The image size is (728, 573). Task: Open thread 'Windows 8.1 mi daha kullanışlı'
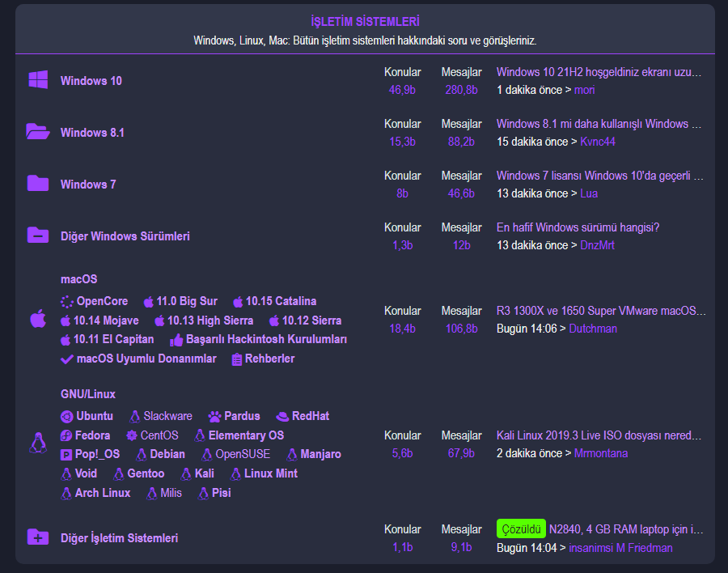(599, 124)
